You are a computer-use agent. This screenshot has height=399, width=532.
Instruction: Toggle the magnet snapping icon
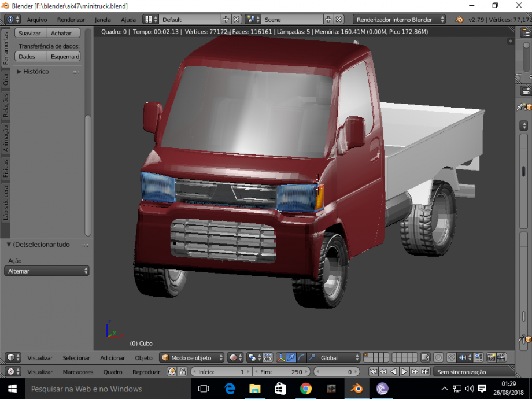[452, 357]
